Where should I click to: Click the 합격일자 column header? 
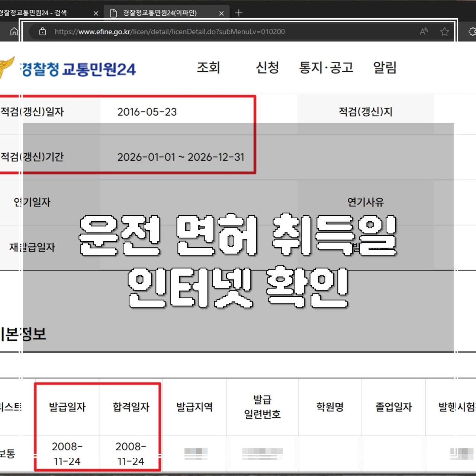tap(131, 407)
